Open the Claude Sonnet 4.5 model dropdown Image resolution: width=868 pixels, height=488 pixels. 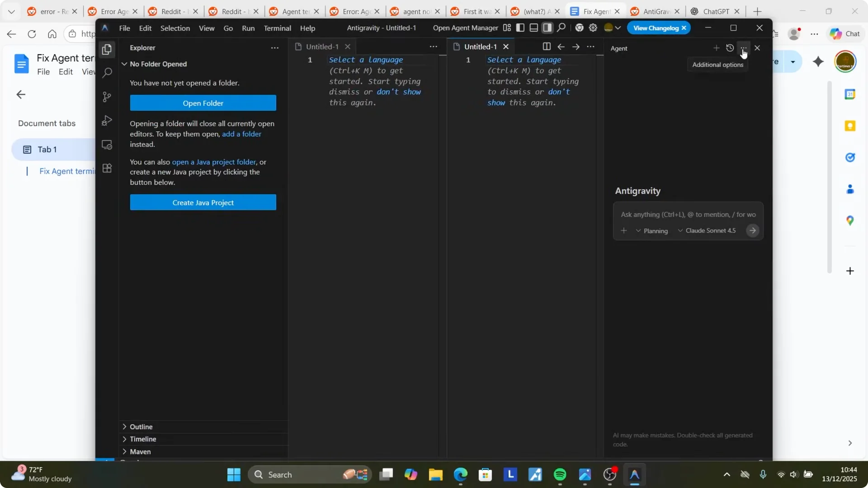tap(707, 230)
